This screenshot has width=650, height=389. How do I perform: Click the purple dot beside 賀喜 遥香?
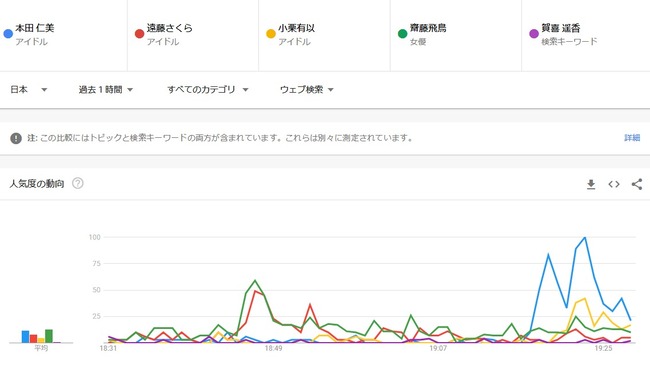point(534,34)
